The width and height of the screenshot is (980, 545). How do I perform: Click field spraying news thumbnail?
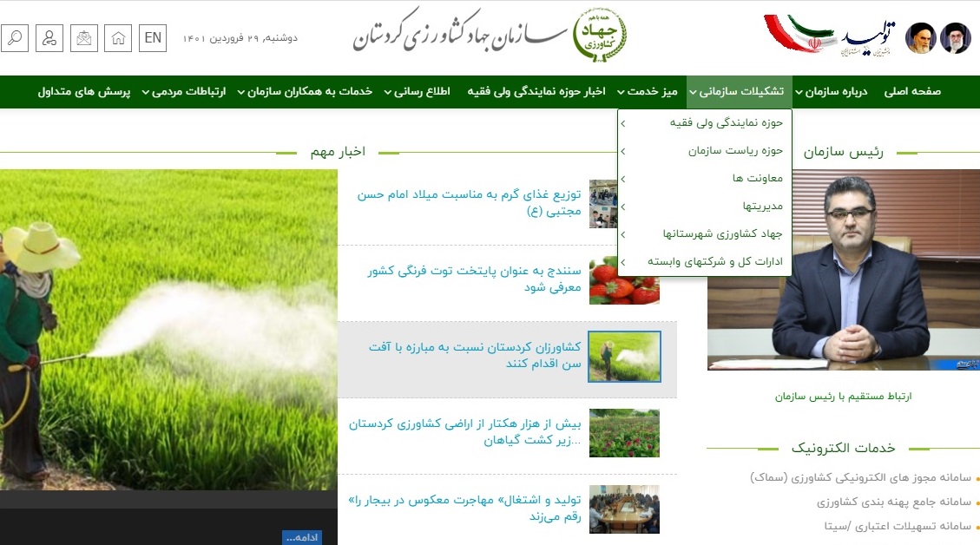tap(624, 357)
